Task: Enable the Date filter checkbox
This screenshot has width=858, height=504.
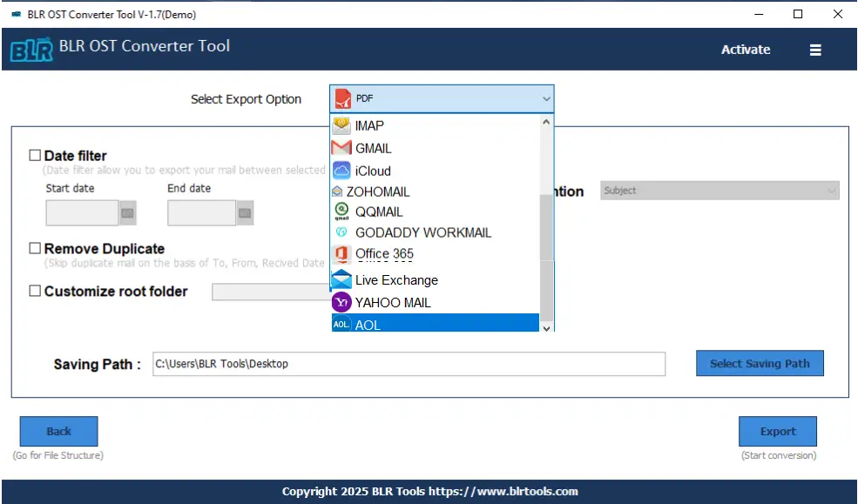Action: 35,156
